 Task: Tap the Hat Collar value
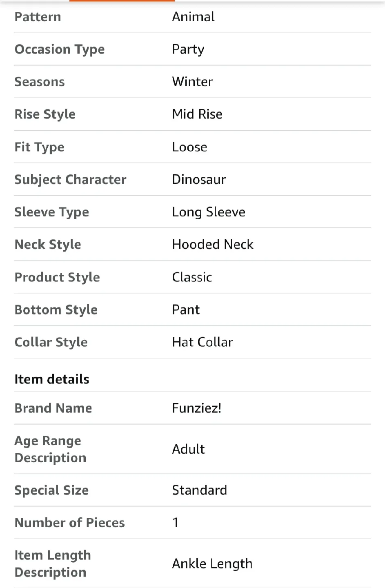pyautogui.click(x=203, y=342)
